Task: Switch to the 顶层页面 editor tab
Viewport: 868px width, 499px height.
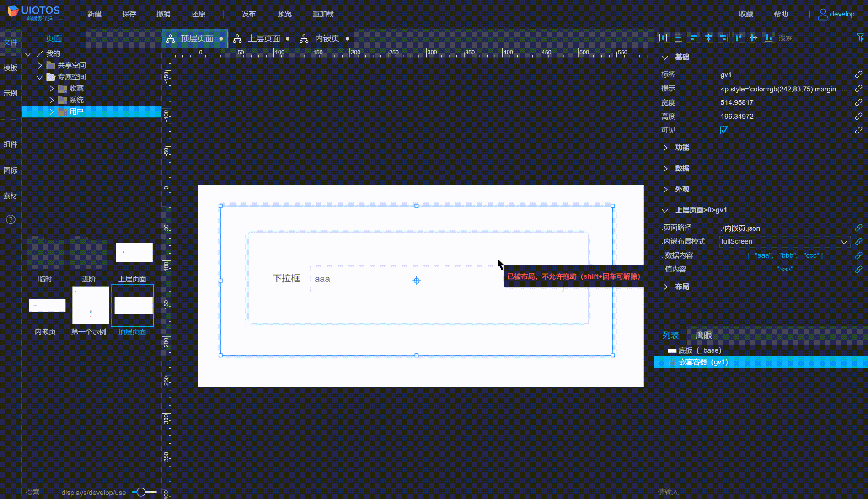Action: point(195,39)
